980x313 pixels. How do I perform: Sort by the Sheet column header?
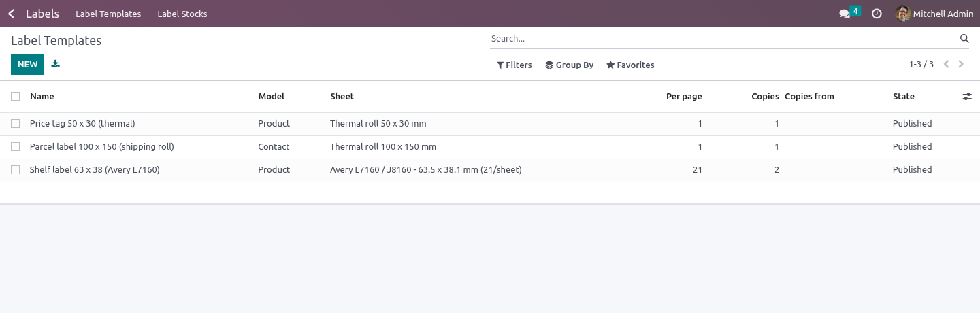[342, 97]
